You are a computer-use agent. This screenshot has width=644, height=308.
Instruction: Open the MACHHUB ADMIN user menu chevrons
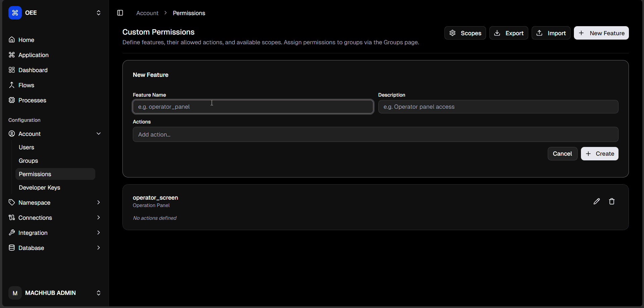99,293
